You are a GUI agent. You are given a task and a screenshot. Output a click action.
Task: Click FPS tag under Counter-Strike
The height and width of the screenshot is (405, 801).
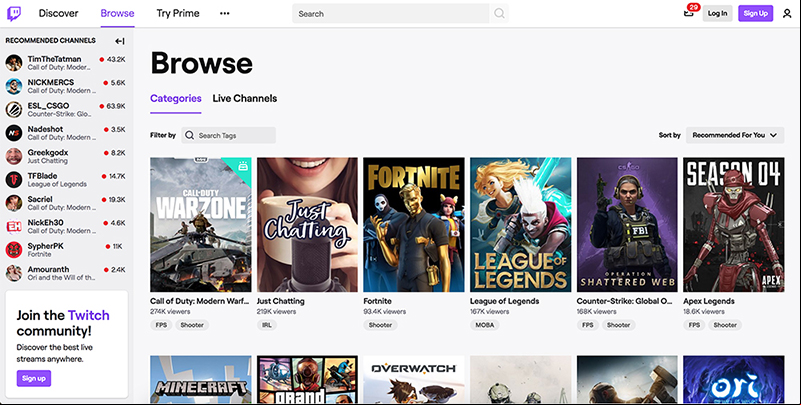tap(587, 325)
